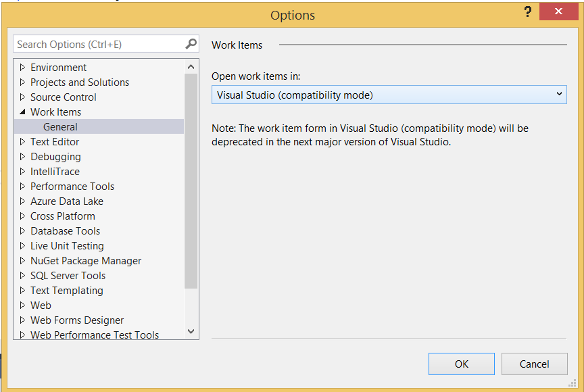Viewport: 584px width, 392px height.
Task: Click the Help question mark icon
Action: pyautogui.click(x=527, y=11)
